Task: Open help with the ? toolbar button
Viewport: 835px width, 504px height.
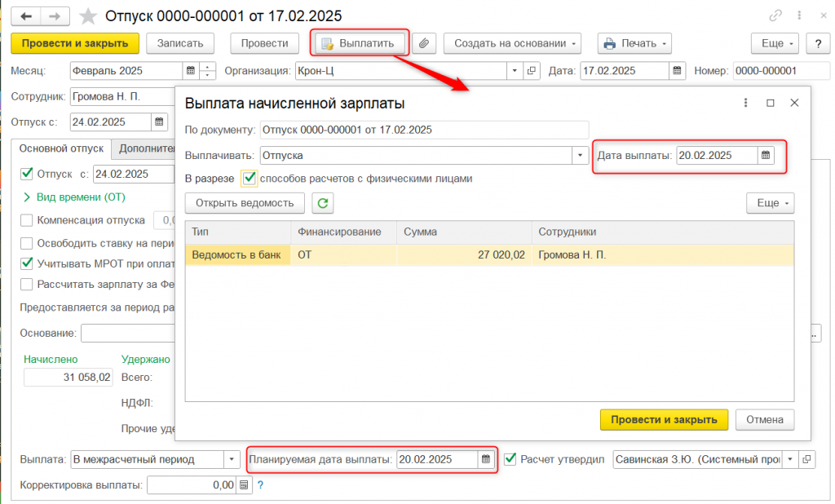Action: 818,43
